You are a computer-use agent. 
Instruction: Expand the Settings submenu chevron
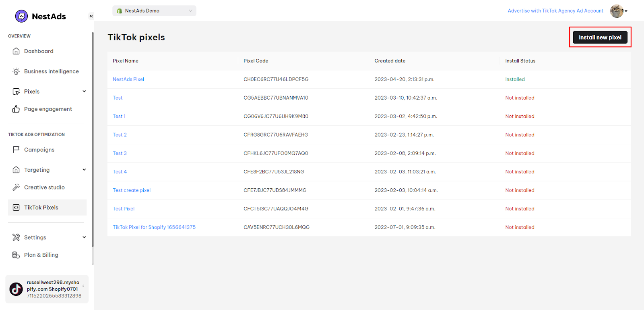point(84,237)
